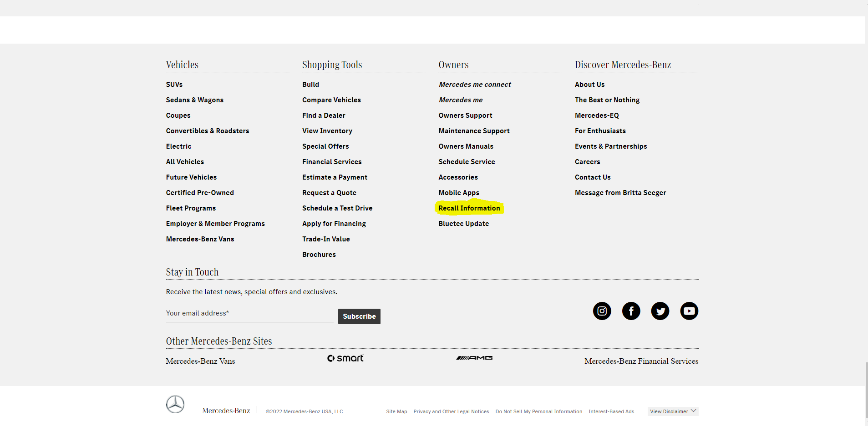Open the Brochures link
This screenshot has height=426, width=868.
pos(319,255)
